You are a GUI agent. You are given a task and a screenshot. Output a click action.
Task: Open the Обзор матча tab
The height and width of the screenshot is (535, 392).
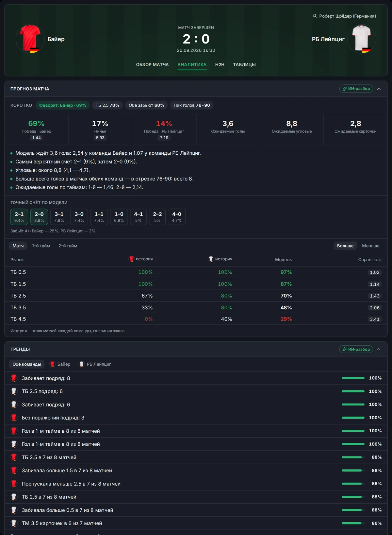(152, 64)
